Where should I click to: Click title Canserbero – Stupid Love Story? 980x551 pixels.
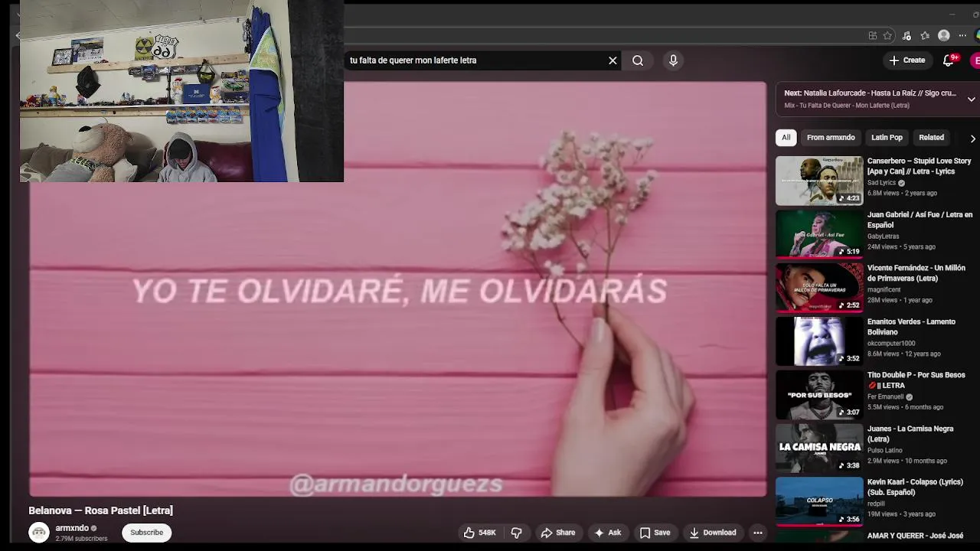point(919,166)
